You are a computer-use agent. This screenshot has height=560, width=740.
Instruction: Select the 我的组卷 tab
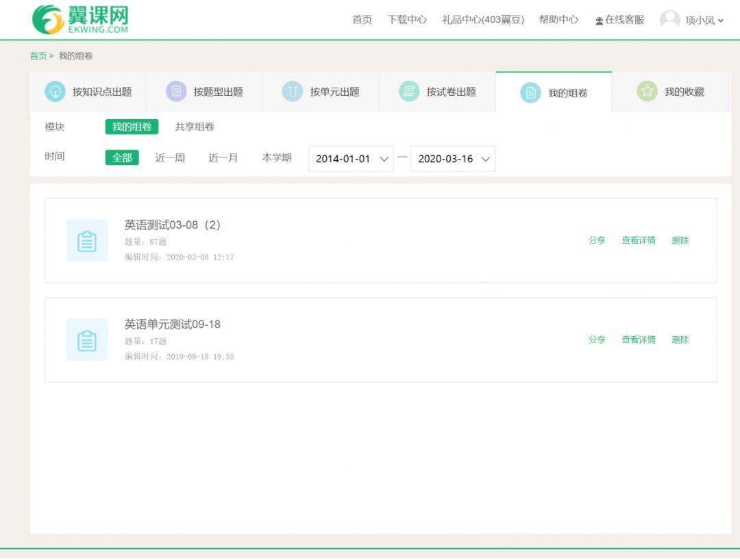(554, 92)
